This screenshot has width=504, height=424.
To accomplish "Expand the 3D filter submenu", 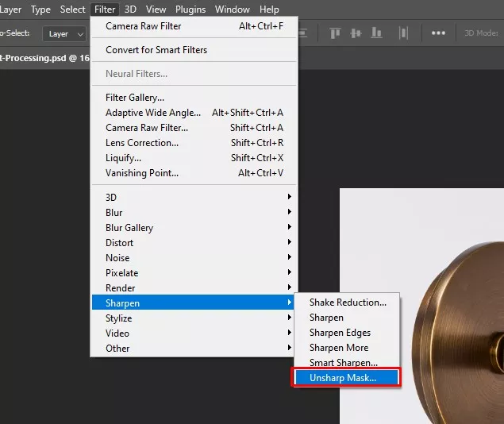I will point(194,197).
